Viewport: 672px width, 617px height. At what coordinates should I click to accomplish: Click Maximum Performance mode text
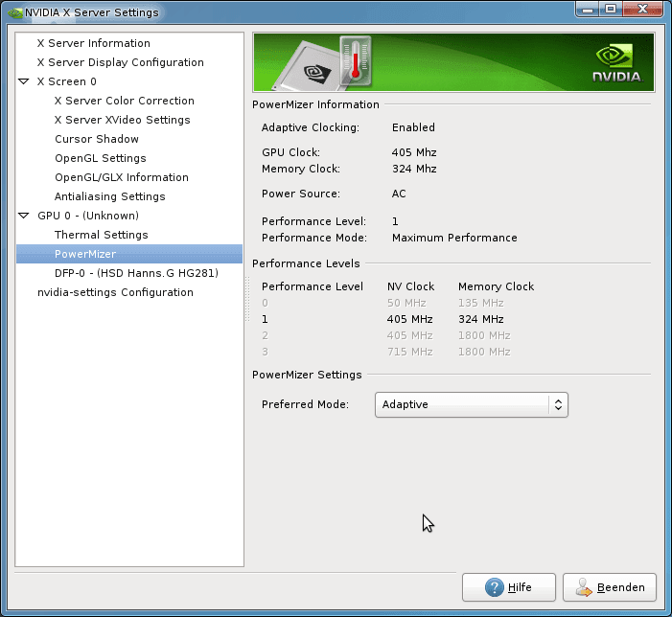[x=454, y=238]
